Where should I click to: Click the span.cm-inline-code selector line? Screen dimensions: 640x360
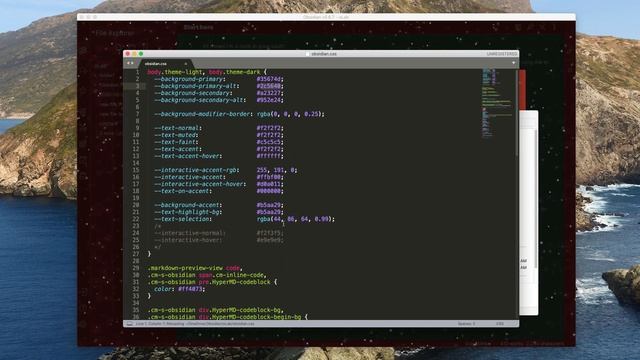pyautogui.click(x=207, y=275)
